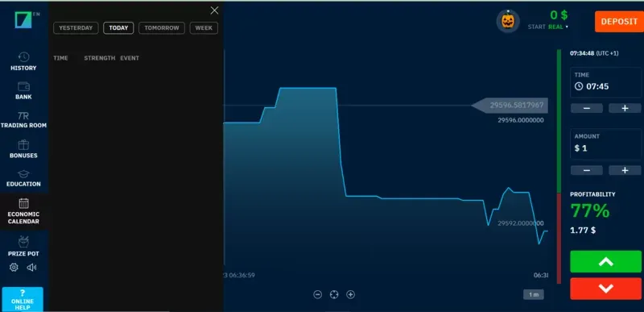Viewport: 644px width, 312px height.
Task: Click the clock time 07:34:48
Action: click(x=581, y=53)
